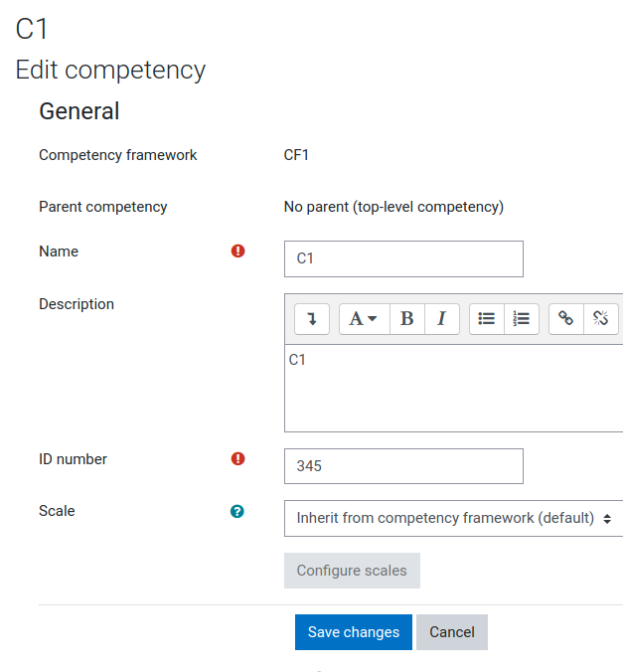
Task: Click into the Description text area
Action: pyautogui.click(x=453, y=388)
